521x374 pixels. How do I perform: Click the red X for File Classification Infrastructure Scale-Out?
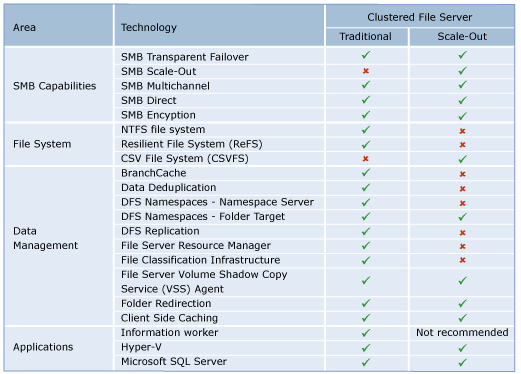[462, 260]
